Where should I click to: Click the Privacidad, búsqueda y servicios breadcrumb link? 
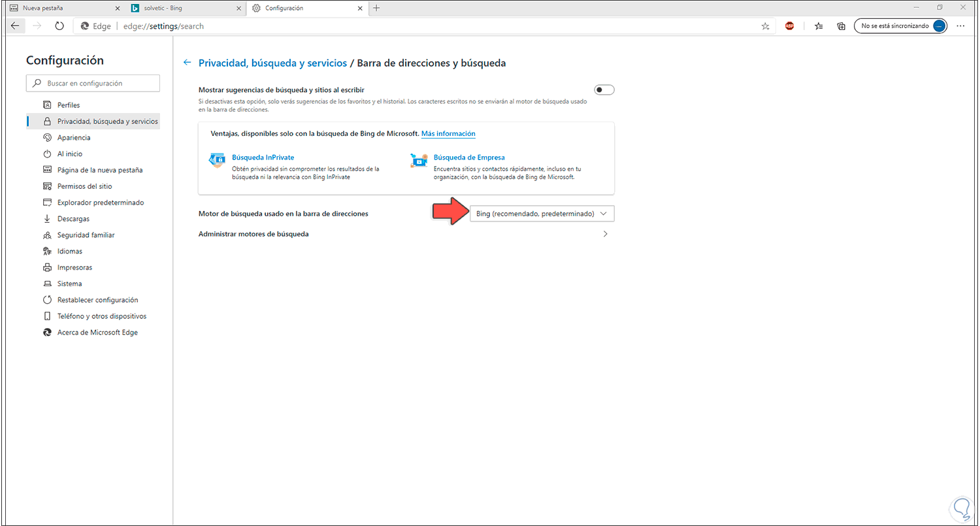pos(272,63)
